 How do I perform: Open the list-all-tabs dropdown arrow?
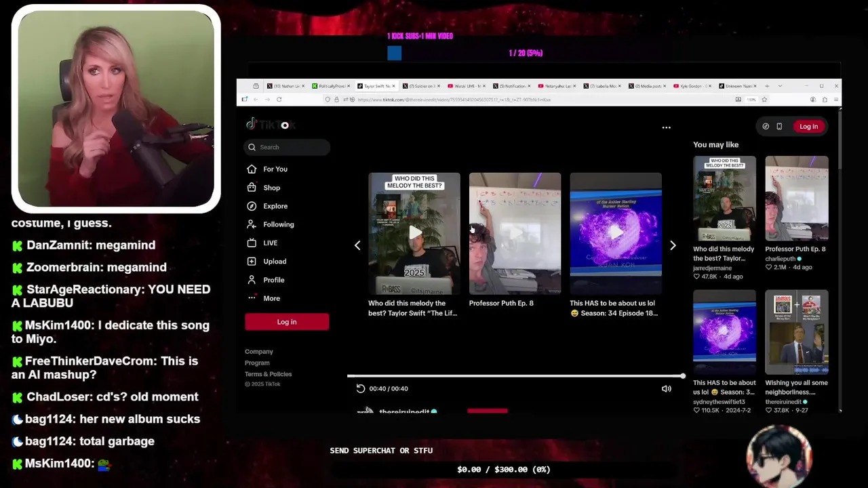[x=780, y=86]
